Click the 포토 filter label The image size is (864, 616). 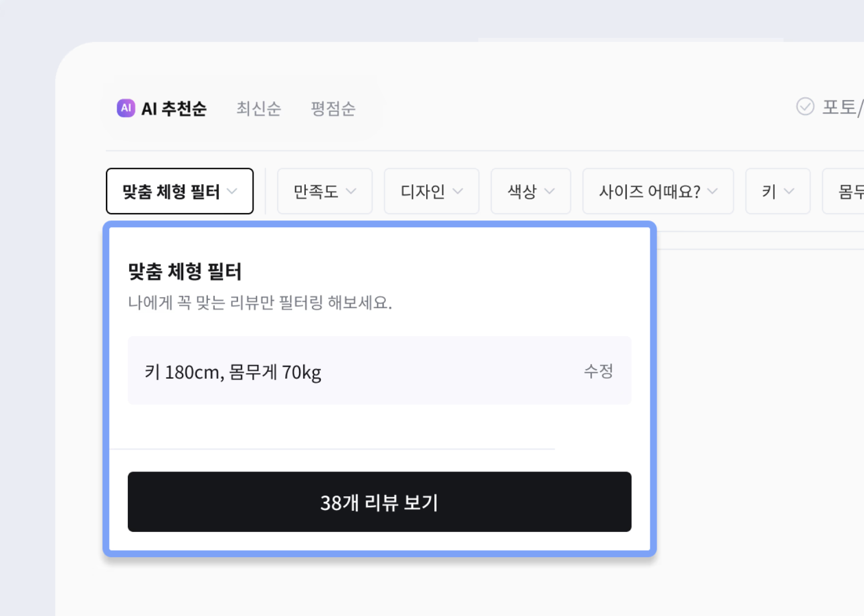(841, 107)
